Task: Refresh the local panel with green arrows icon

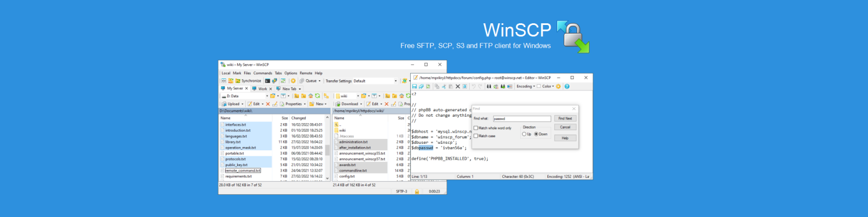Action: click(x=318, y=96)
